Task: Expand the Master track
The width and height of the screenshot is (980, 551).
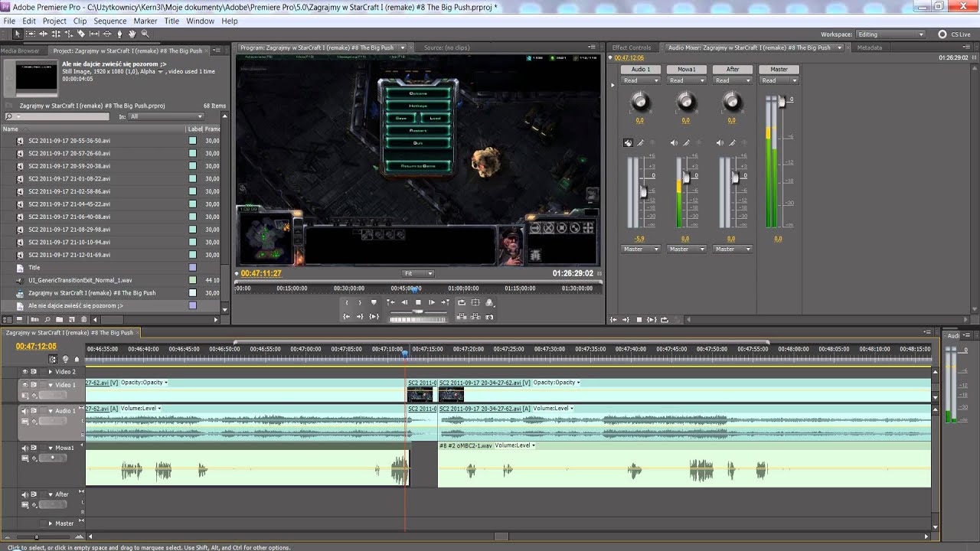Action: click(51, 523)
